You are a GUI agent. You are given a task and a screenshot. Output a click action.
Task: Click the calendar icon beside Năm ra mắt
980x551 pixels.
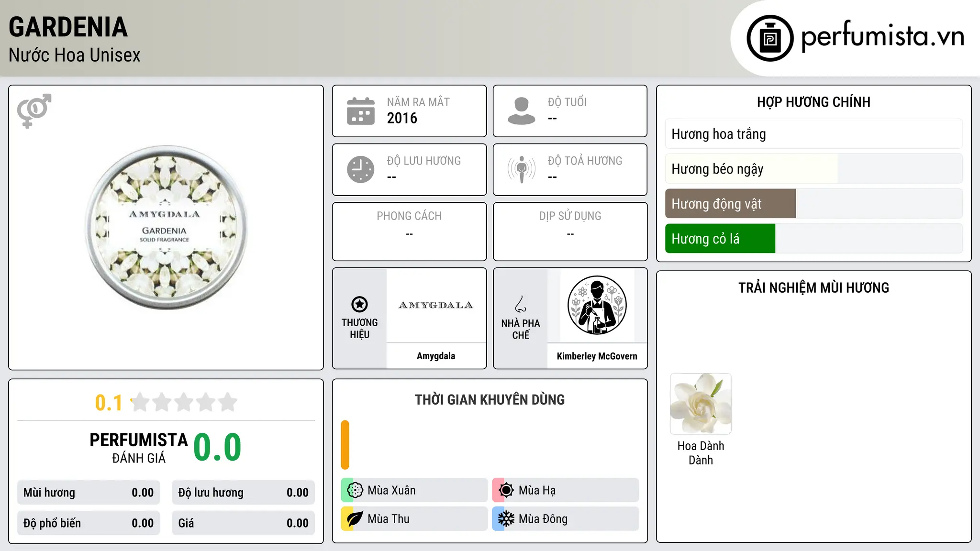click(361, 111)
